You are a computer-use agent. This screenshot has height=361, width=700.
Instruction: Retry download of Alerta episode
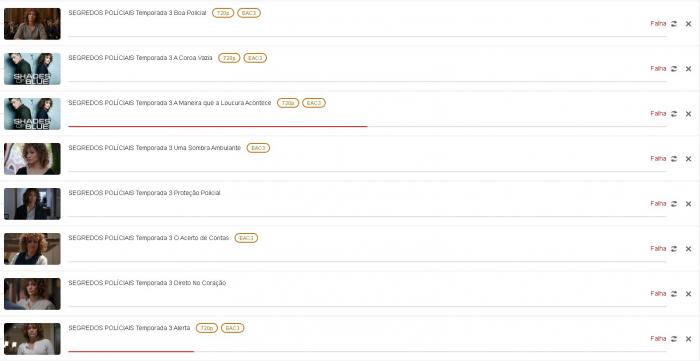point(674,339)
